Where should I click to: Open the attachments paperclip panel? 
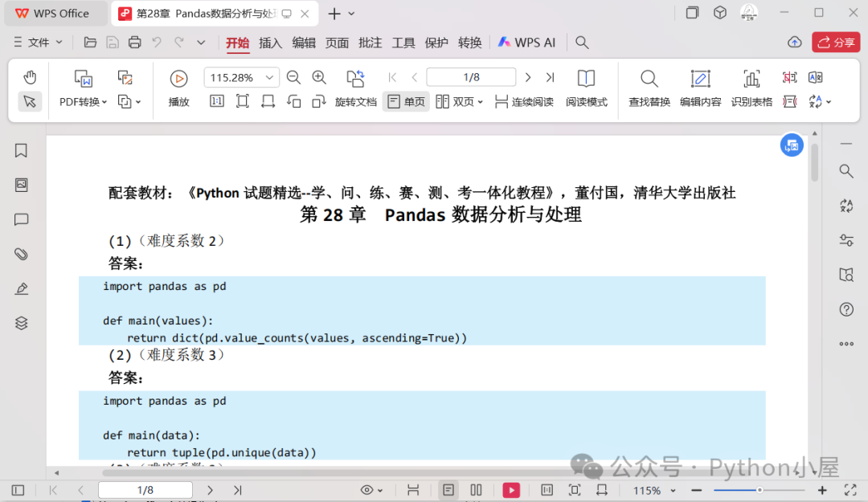click(x=21, y=254)
